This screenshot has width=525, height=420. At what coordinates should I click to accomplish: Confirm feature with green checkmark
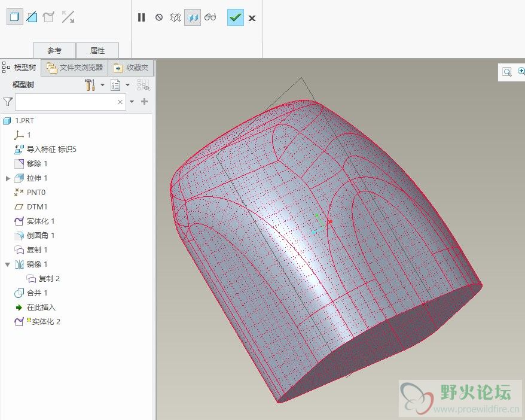point(236,17)
